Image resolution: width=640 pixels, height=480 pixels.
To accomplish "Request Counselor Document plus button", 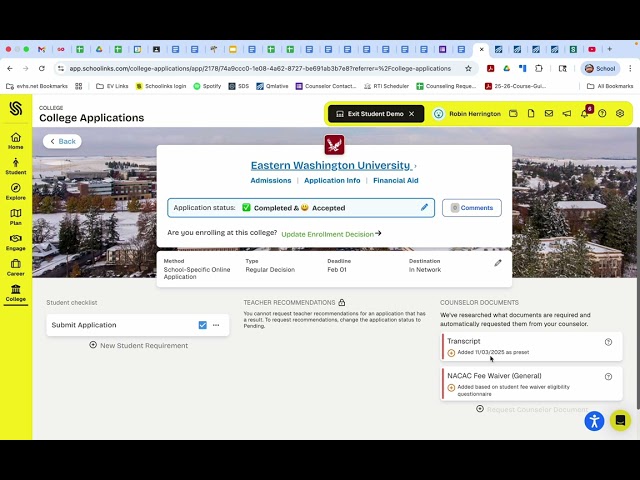I will 480,409.
